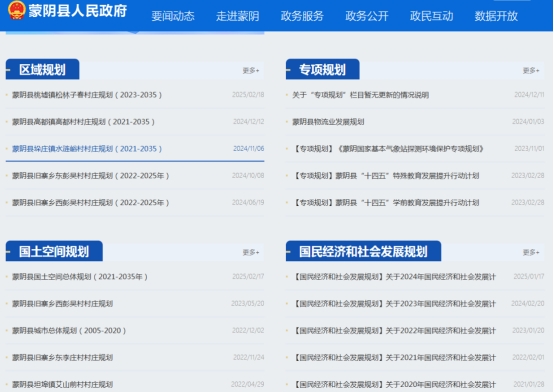The width and height of the screenshot is (554, 392).
Task: Click 更多+ in the 专项规划 section
Action: click(531, 70)
